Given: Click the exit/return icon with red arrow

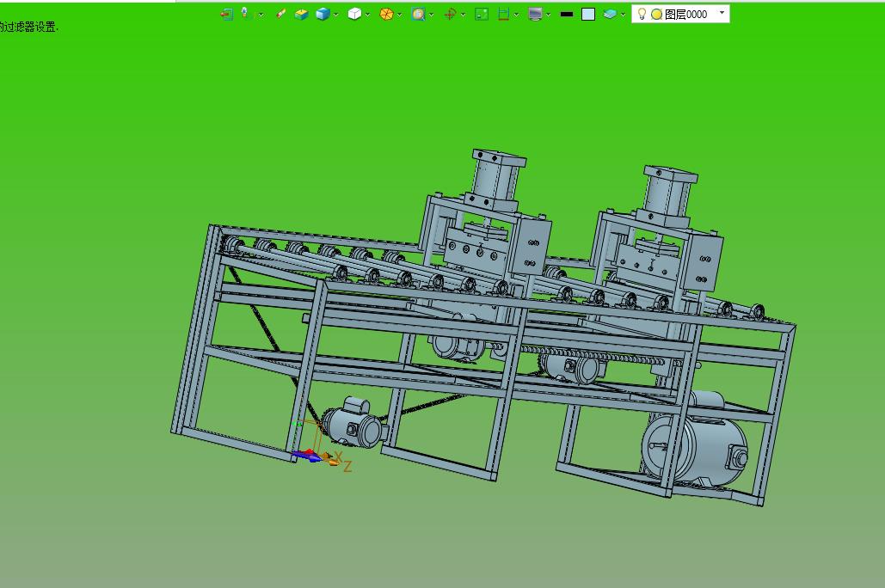Looking at the screenshot, I should click(x=226, y=14).
